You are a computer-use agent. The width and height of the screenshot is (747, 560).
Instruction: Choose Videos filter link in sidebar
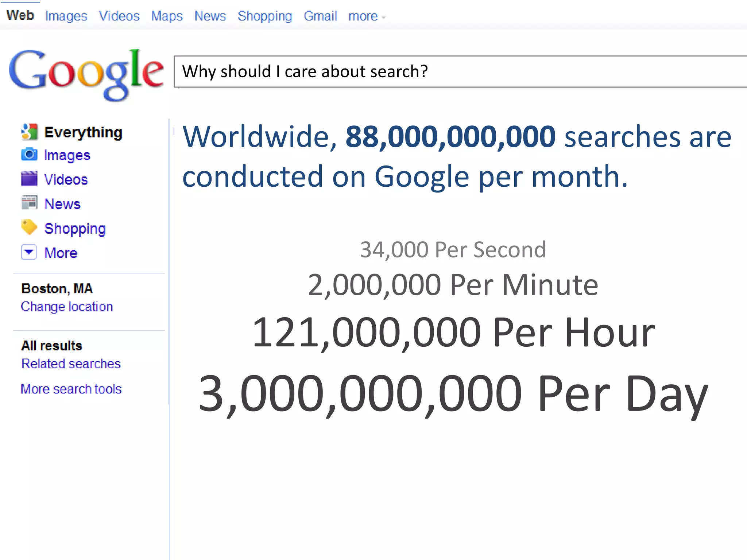(x=66, y=179)
